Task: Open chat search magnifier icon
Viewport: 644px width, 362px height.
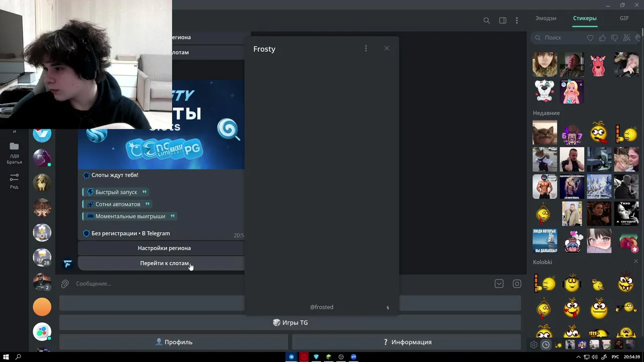Action: [487, 21]
